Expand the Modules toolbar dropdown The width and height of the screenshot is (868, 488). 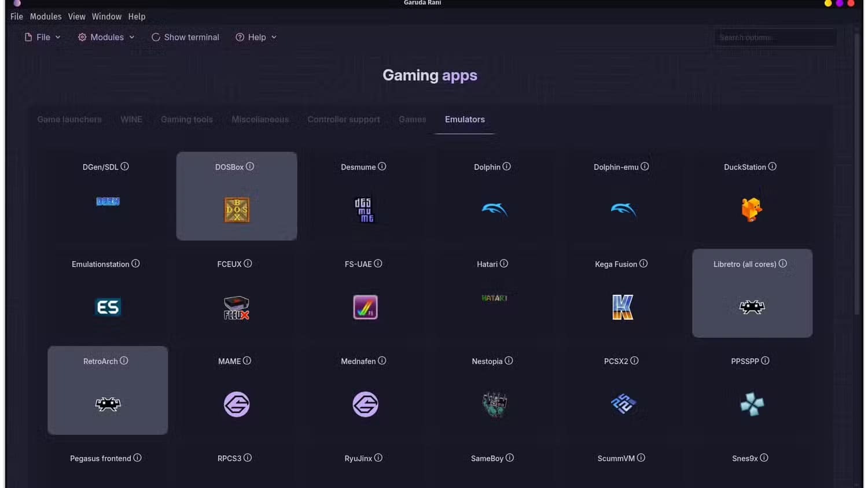pyautogui.click(x=106, y=37)
